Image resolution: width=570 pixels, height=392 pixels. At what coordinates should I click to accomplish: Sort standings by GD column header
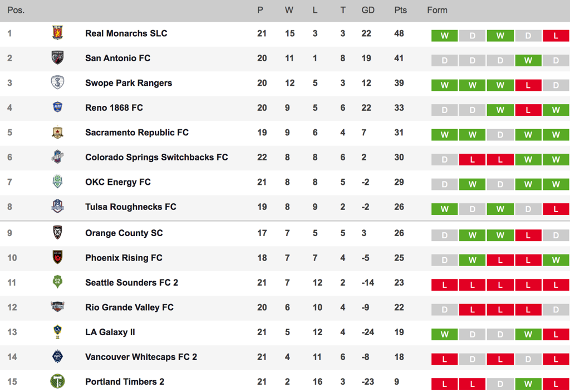pyautogui.click(x=368, y=10)
